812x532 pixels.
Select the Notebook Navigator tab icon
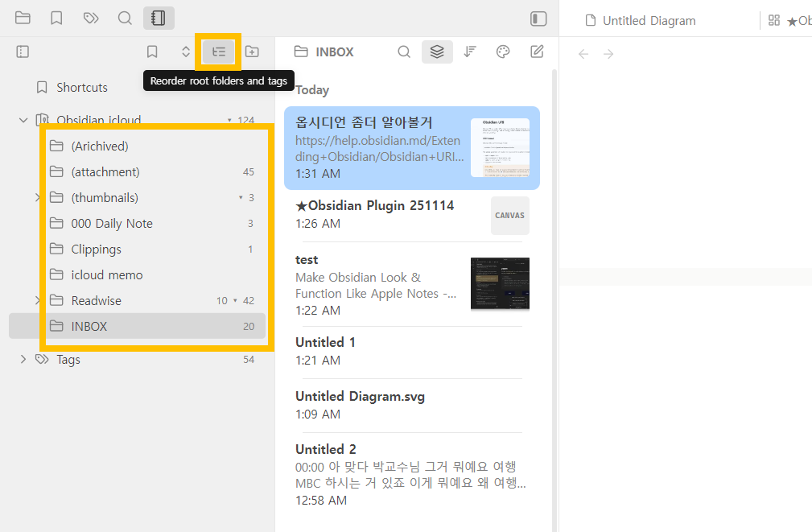tap(159, 19)
